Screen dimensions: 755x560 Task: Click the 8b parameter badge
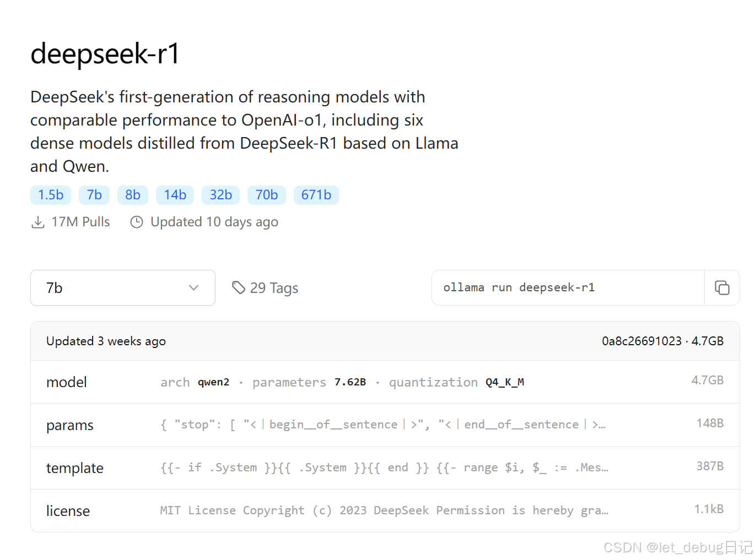[x=132, y=195]
